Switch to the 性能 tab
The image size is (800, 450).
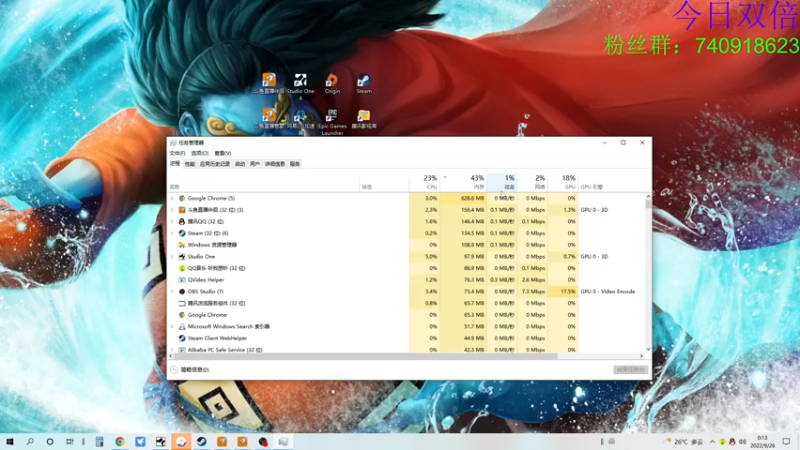(190, 164)
